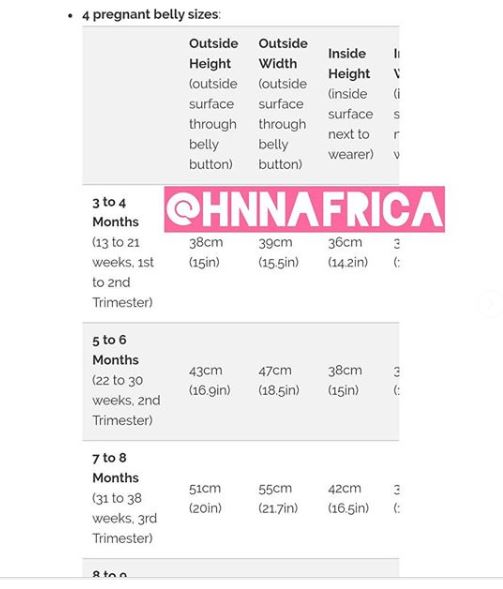Click the cut-off fifth column header
Image resolution: width=503 pixels, height=589 pixels.
click(396, 104)
